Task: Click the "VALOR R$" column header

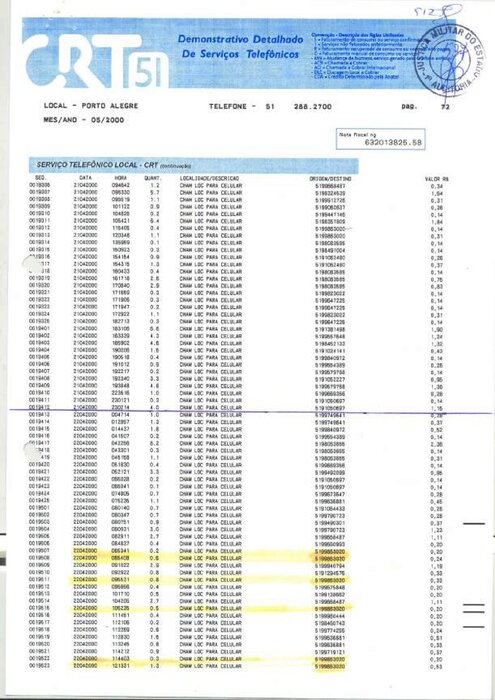Action: pos(437,179)
